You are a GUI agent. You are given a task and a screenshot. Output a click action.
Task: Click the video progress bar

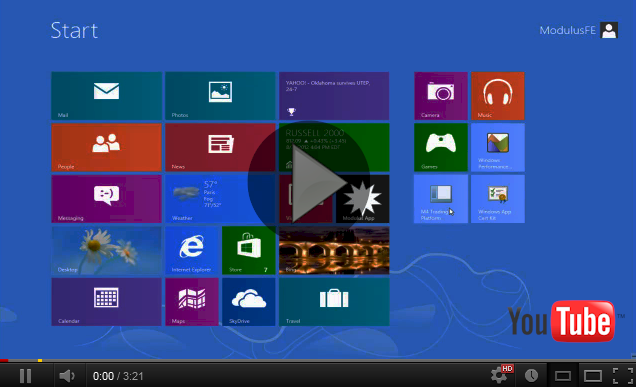pos(318,360)
